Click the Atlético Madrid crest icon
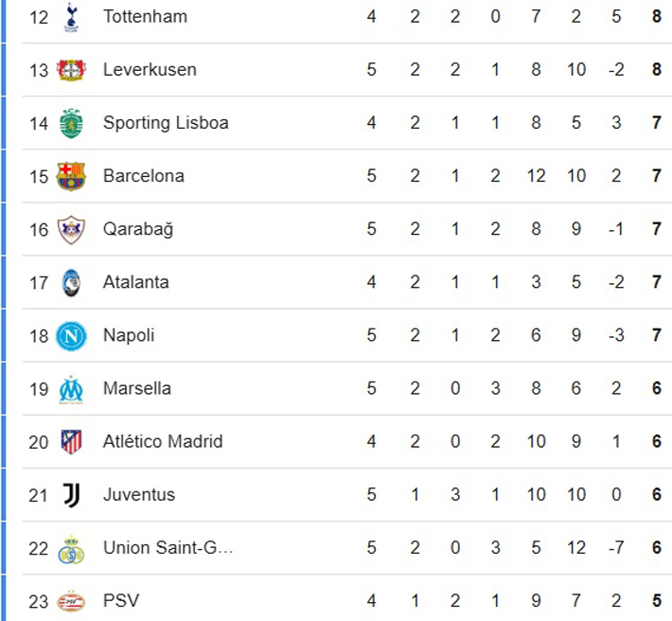This screenshot has height=621, width=672. click(71, 441)
